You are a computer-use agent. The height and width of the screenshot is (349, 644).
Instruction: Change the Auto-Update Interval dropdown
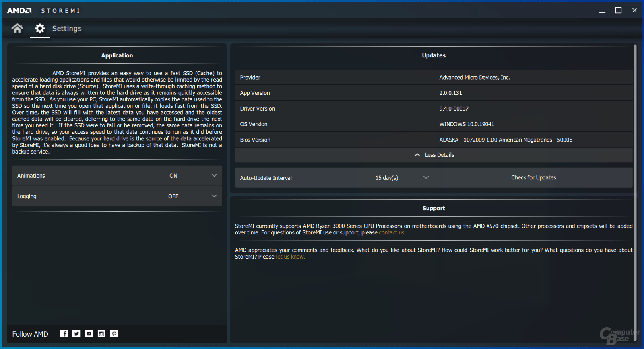point(334,178)
